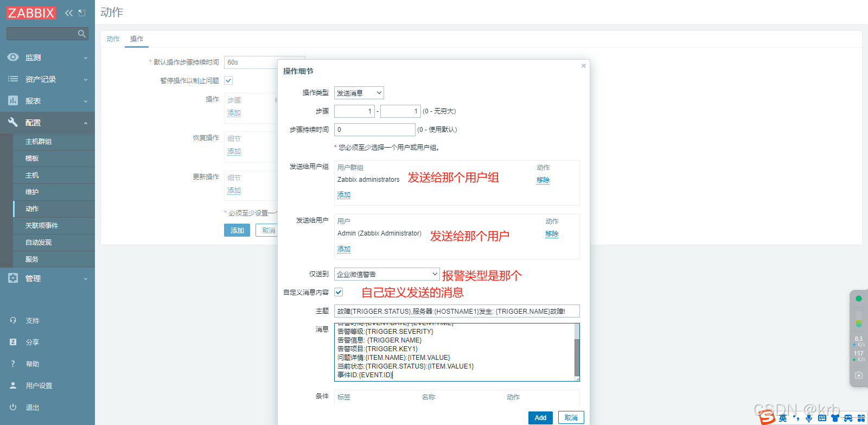Click the green dot on floating widget
The width and height of the screenshot is (868, 425).
pos(859,299)
